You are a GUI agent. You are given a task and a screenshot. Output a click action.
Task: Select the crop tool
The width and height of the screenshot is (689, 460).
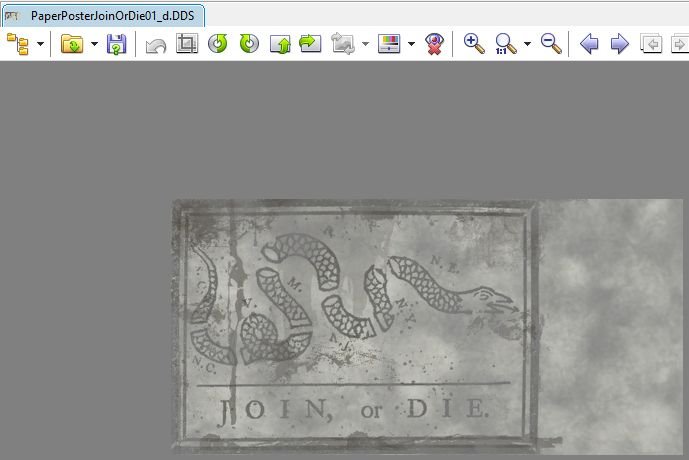[186, 44]
